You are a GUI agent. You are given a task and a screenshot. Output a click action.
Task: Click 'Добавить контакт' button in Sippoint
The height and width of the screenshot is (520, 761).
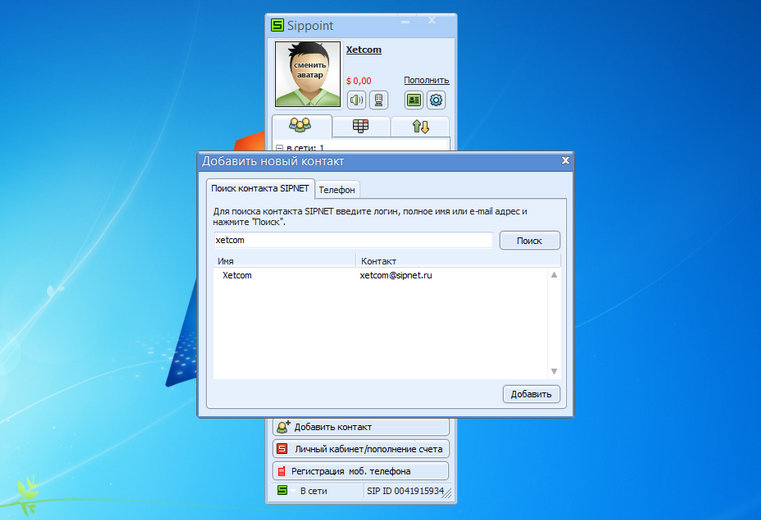point(361,427)
